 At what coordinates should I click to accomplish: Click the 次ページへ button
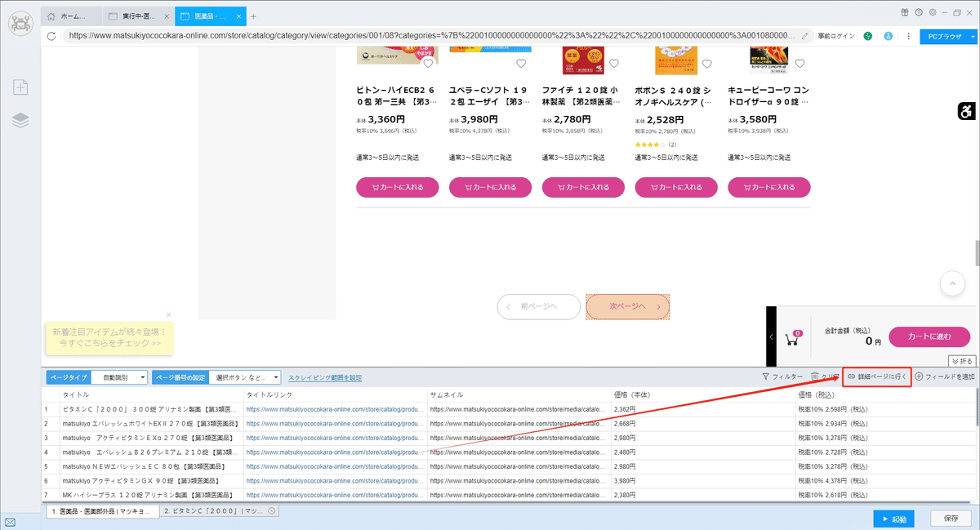click(x=628, y=306)
